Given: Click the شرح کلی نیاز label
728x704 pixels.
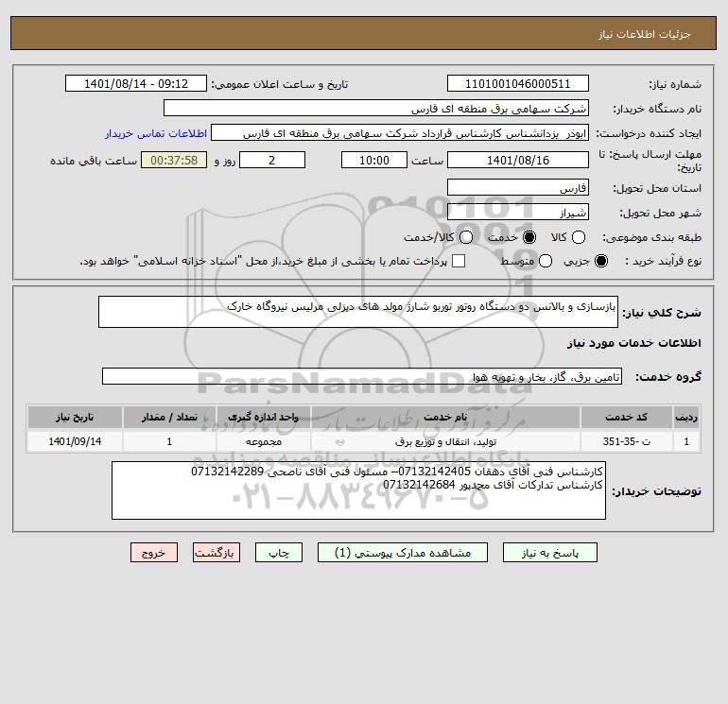Looking at the screenshot, I should [662, 313].
